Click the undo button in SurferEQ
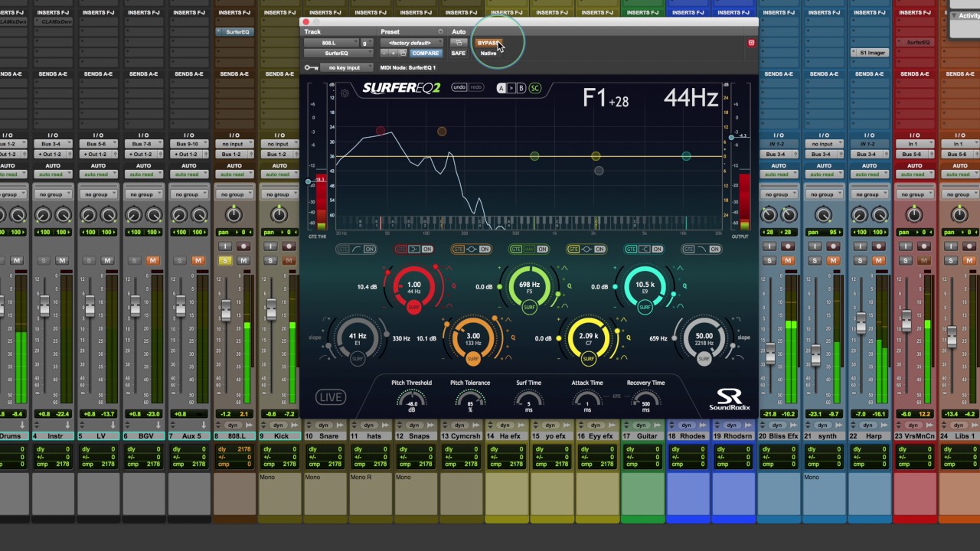This screenshot has height=551, width=980. coord(459,87)
